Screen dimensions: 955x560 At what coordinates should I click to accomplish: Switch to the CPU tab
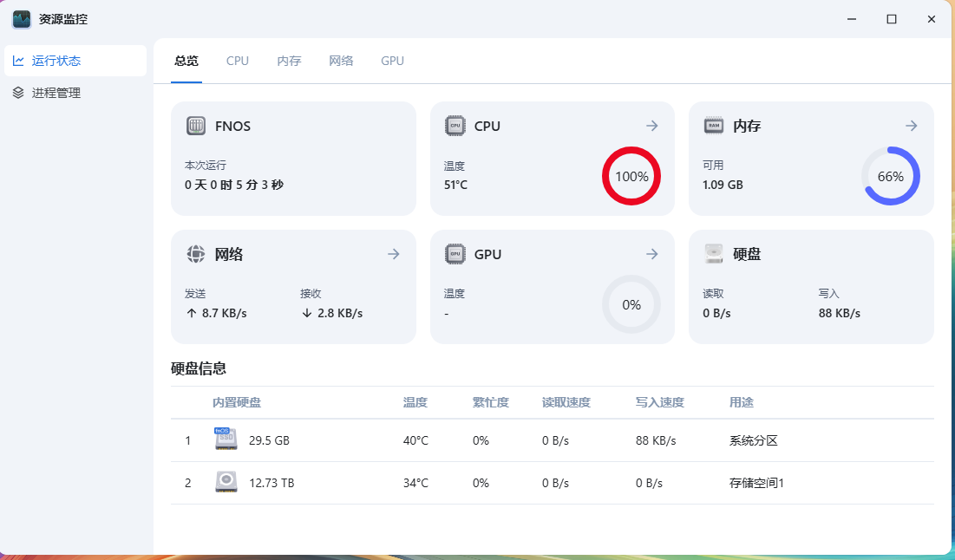click(238, 61)
